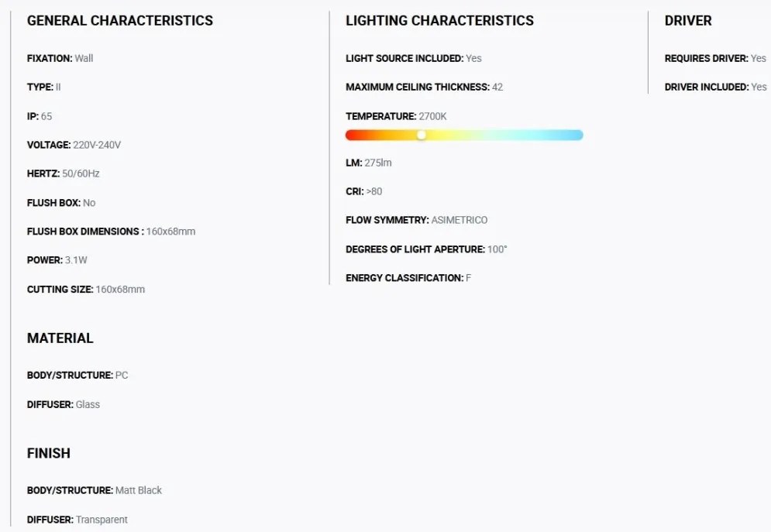Click the Material Diffuser Glass value
Viewport: 771px width, 532px height.
point(88,405)
